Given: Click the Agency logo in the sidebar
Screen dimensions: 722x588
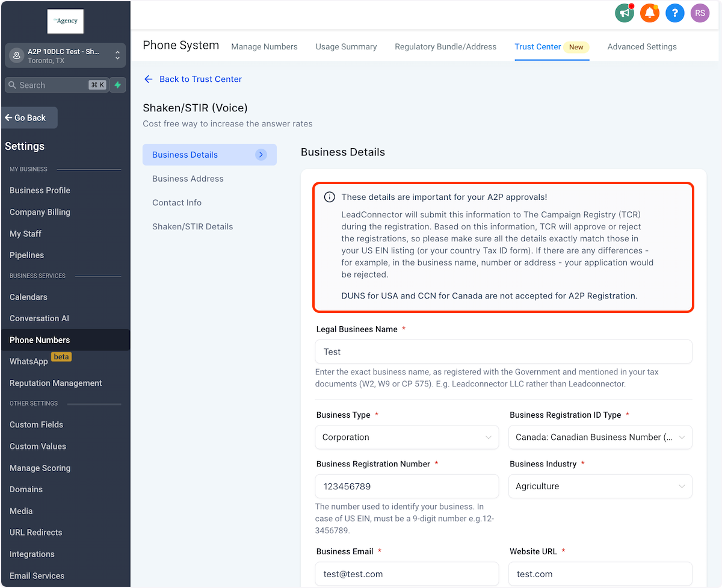Looking at the screenshot, I should 66,21.
